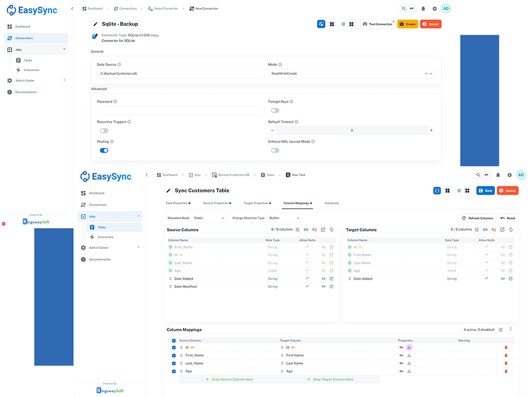
Task: Click the search icon in the top window header
Action: [404, 9]
